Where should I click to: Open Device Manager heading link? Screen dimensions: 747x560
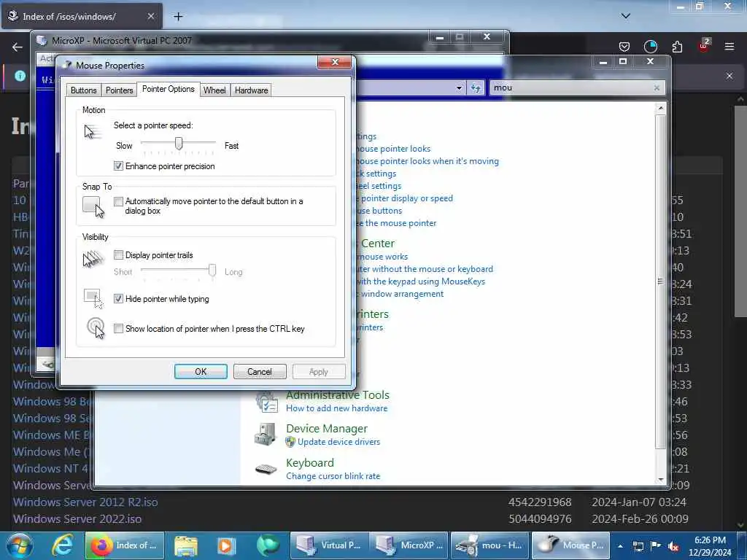click(x=326, y=429)
